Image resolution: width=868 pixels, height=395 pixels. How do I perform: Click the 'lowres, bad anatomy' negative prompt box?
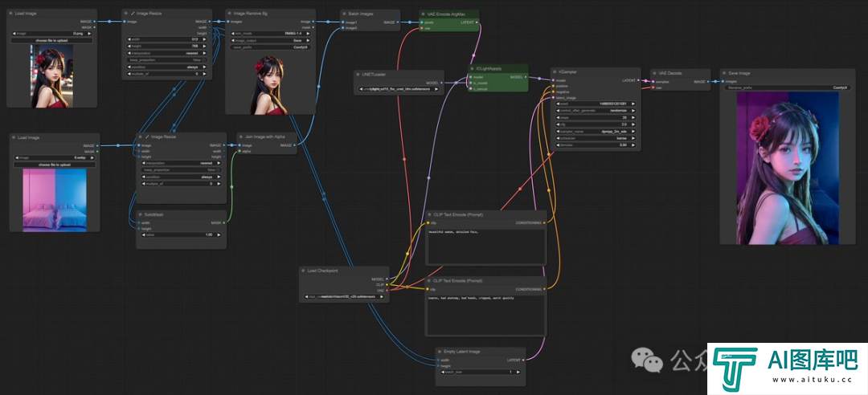[x=485, y=314]
